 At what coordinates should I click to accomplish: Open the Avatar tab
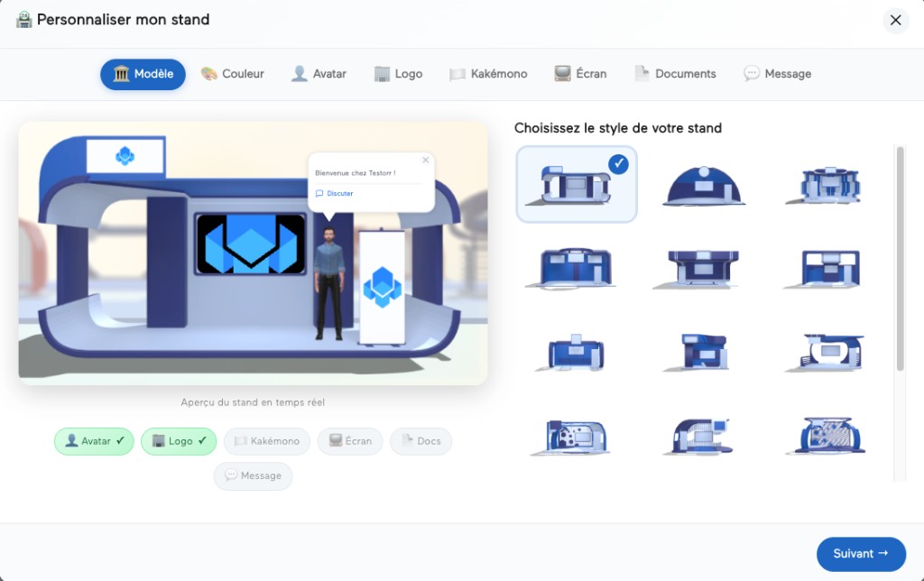pos(319,74)
